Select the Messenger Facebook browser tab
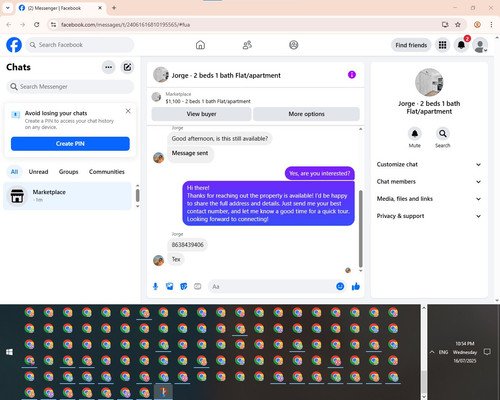The height and width of the screenshot is (400, 500). 60,8
